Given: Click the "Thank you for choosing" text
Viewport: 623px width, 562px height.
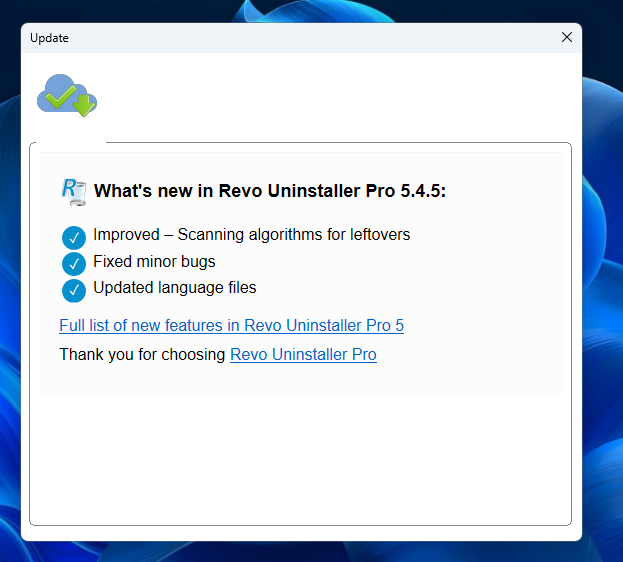Looking at the screenshot, I should click(x=142, y=355).
